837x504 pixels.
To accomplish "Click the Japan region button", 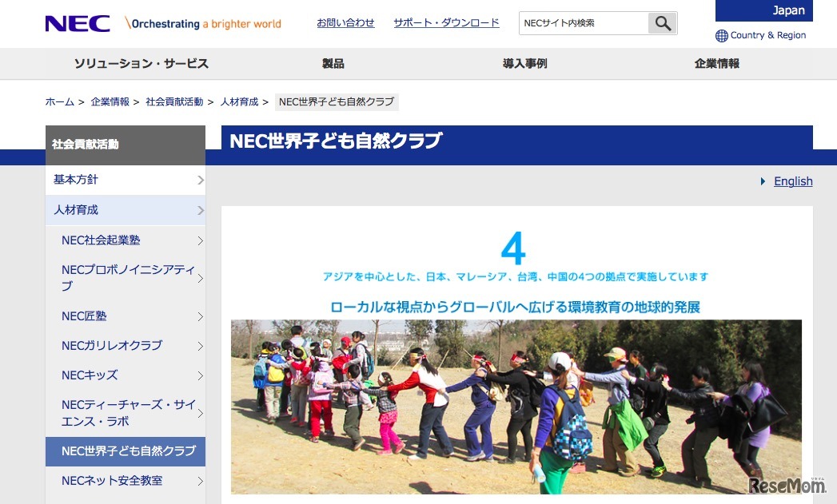I will 764,10.
